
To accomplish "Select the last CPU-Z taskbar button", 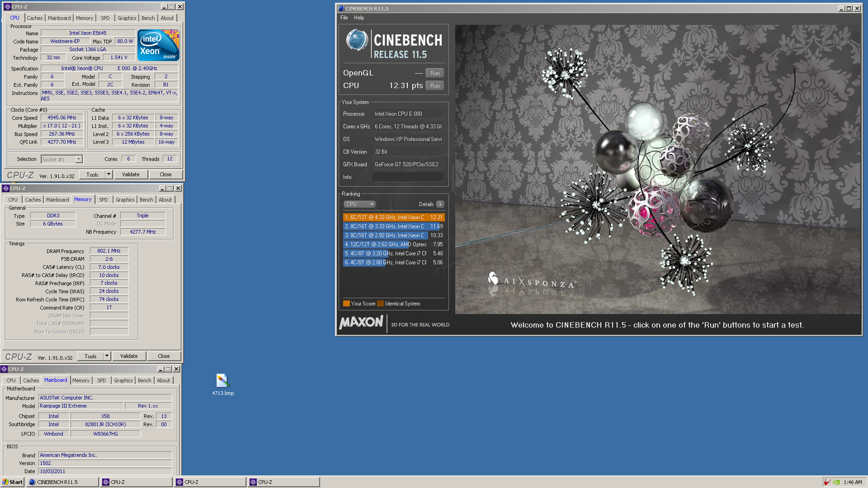I will [x=284, y=482].
